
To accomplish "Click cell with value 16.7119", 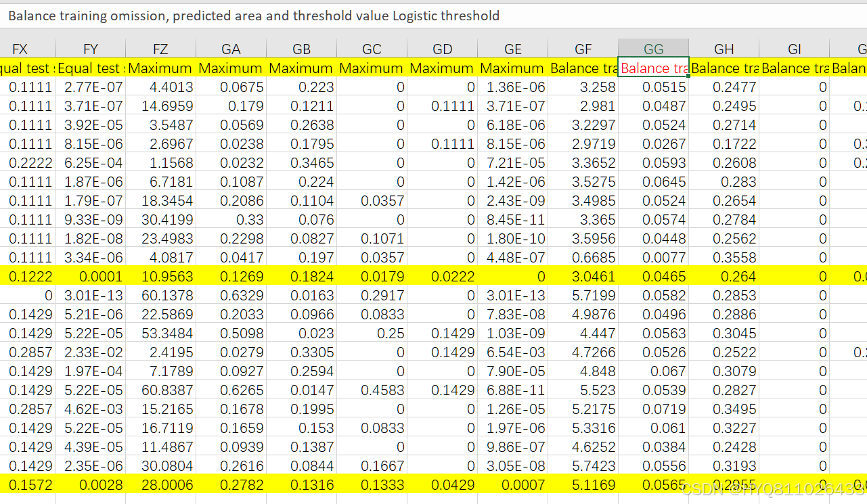I will 161,428.
